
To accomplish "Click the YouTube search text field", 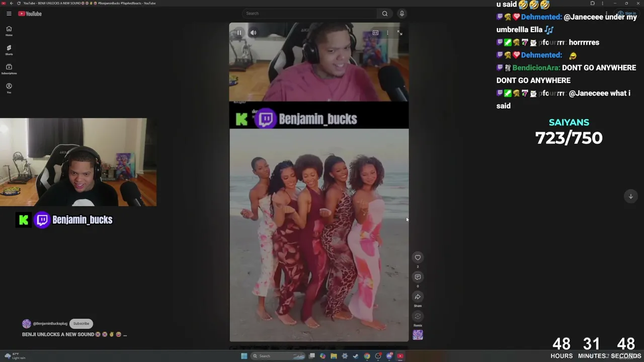I will (309, 14).
